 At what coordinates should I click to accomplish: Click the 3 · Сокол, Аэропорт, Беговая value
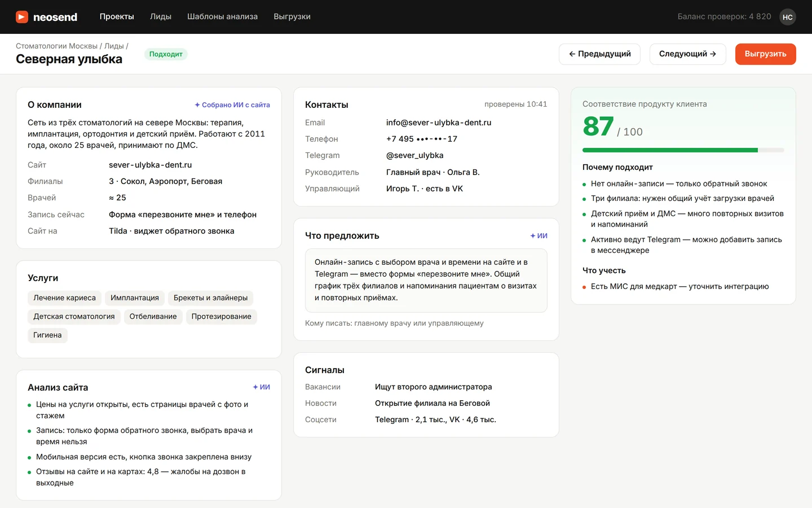click(x=166, y=181)
